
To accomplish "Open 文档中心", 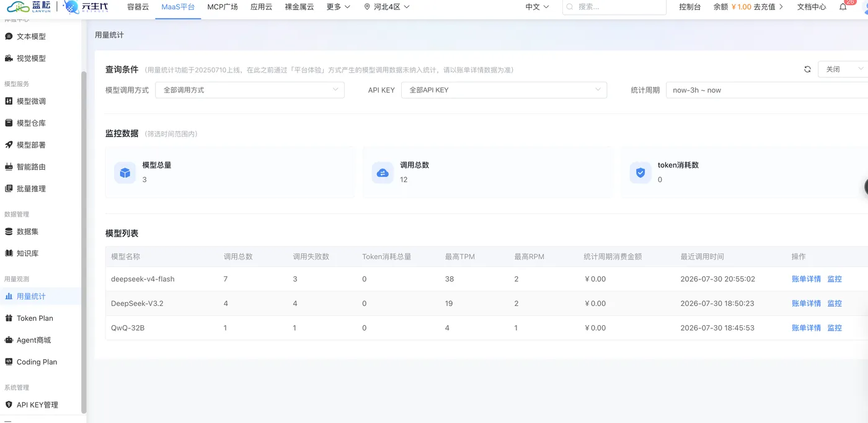I will pyautogui.click(x=812, y=7).
